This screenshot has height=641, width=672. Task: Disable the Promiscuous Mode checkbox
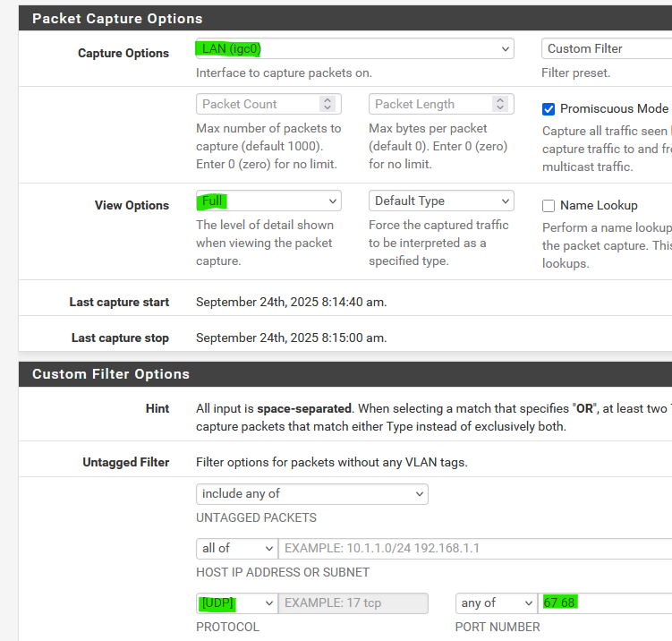pyautogui.click(x=549, y=109)
